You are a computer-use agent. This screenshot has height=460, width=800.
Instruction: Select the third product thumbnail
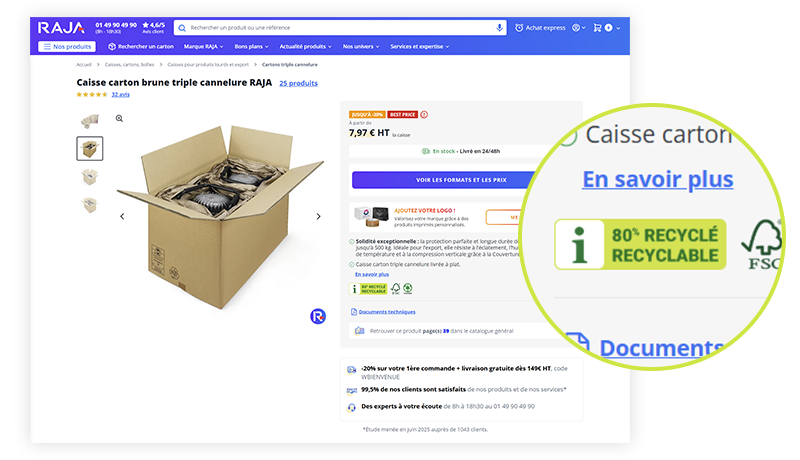(x=90, y=177)
